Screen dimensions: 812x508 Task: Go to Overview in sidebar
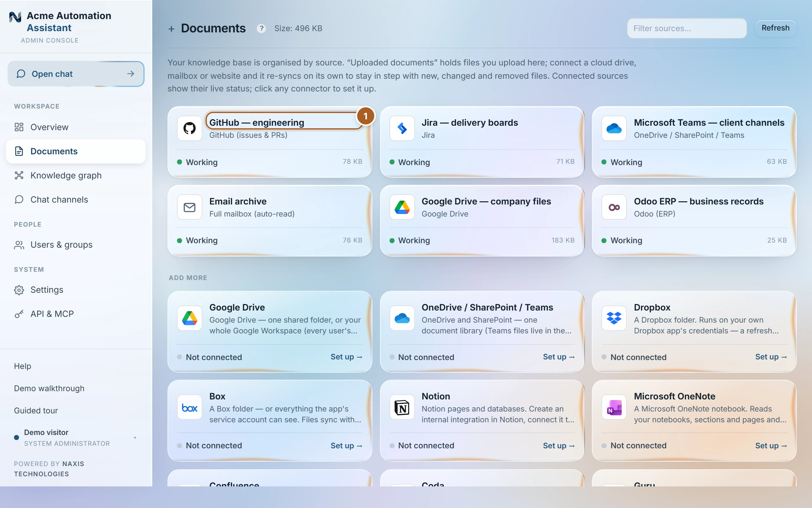(76, 127)
